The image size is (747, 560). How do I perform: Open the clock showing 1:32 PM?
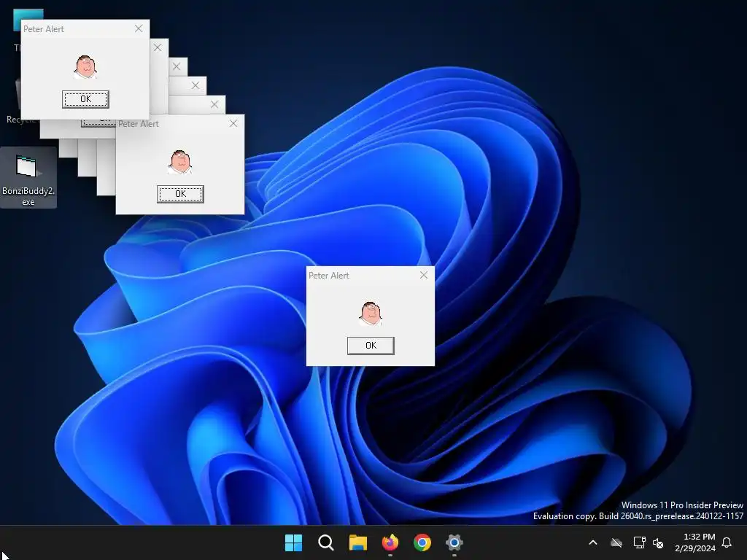(x=695, y=542)
